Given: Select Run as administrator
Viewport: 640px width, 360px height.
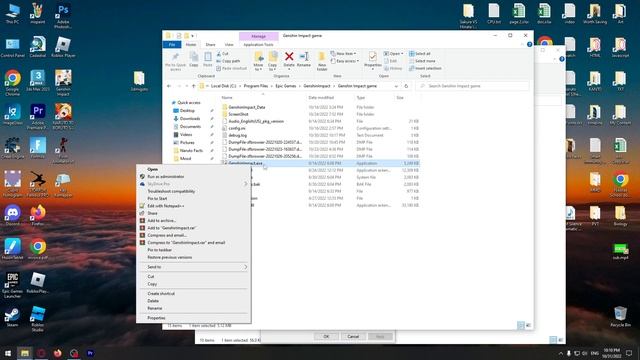Looking at the screenshot, I should (166, 177).
